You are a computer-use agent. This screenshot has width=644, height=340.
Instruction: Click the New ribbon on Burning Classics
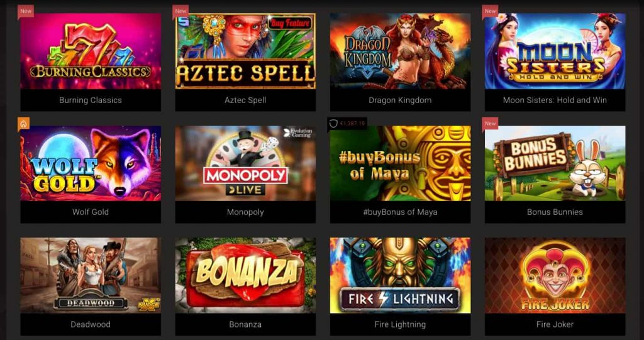pyautogui.click(x=25, y=11)
